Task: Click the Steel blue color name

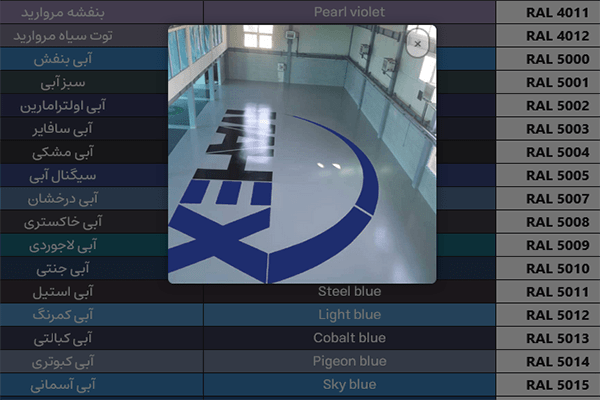Action: pyautogui.click(x=349, y=291)
